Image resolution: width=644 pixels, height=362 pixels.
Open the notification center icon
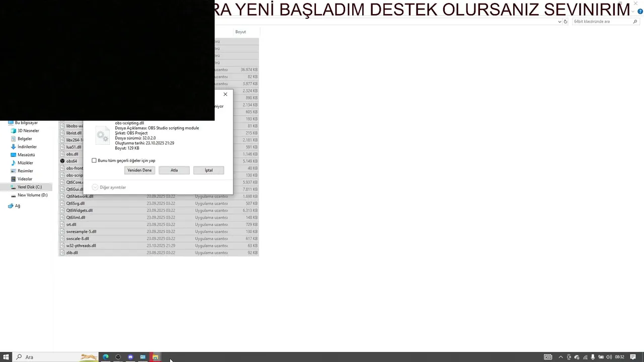(x=633, y=357)
